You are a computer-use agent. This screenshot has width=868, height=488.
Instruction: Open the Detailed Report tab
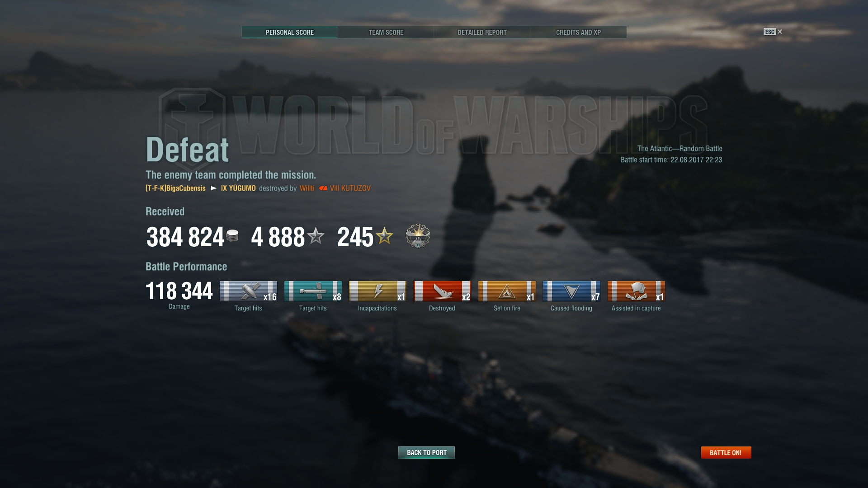(482, 33)
